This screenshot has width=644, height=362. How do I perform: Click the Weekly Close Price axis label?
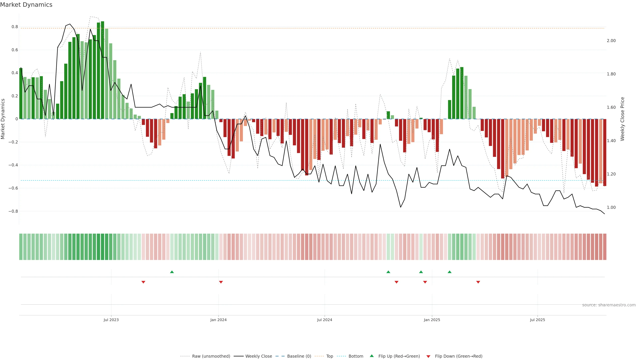pos(622,119)
